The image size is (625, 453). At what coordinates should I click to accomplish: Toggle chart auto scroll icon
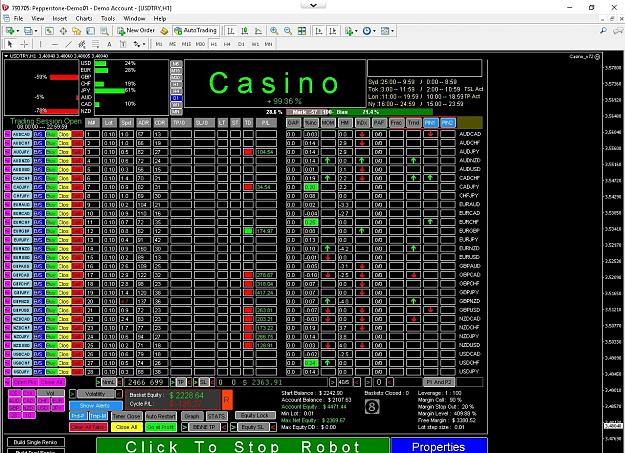(x=319, y=31)
